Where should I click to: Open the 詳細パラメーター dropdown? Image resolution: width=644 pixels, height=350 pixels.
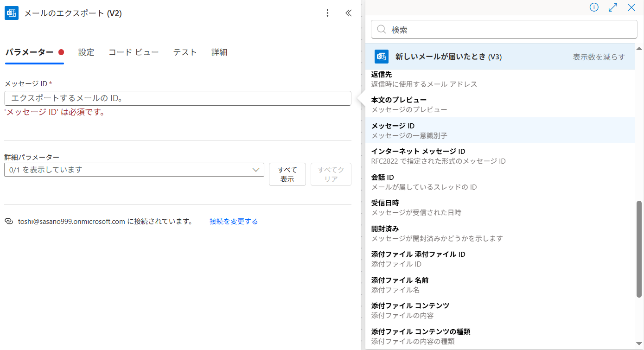click(134, 170)
